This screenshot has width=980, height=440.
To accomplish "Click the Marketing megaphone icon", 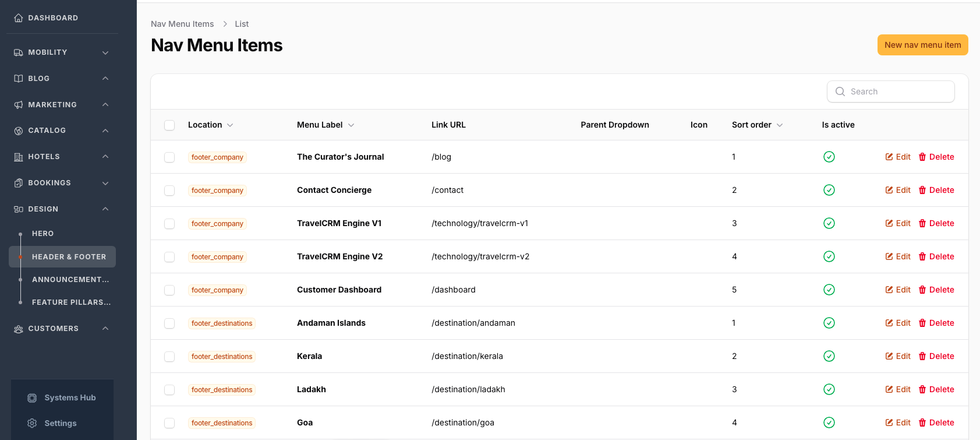I will 19,105.
